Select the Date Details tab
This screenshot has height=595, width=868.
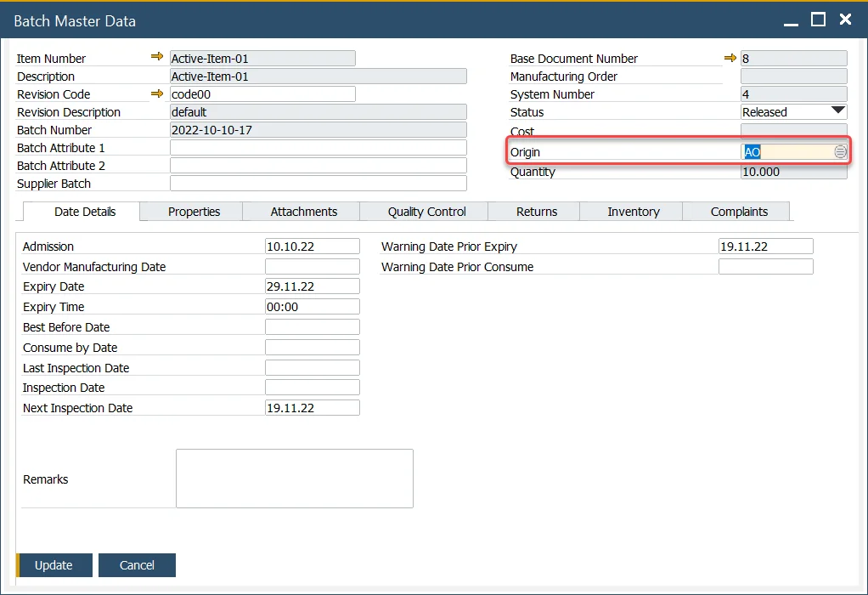82,211
